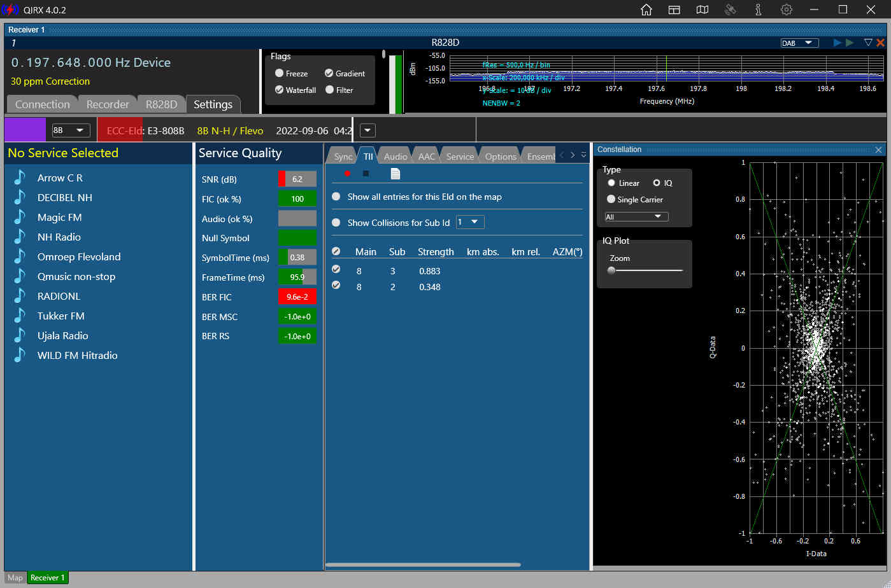Close the Constellation panel
Image resolution: width=891 pixels, height=588 pixels.
click(878, 150)
